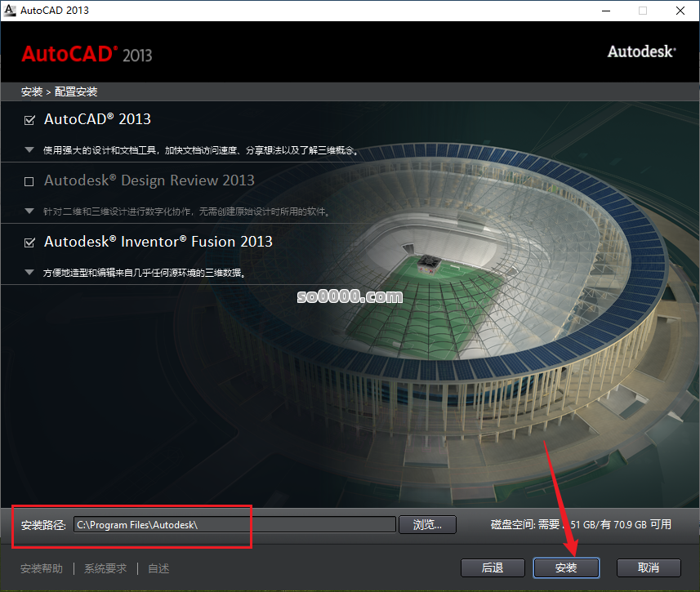Screen dimensions: 700x592
Task: Minimize the installer window
Action: [x=604, y=11]
